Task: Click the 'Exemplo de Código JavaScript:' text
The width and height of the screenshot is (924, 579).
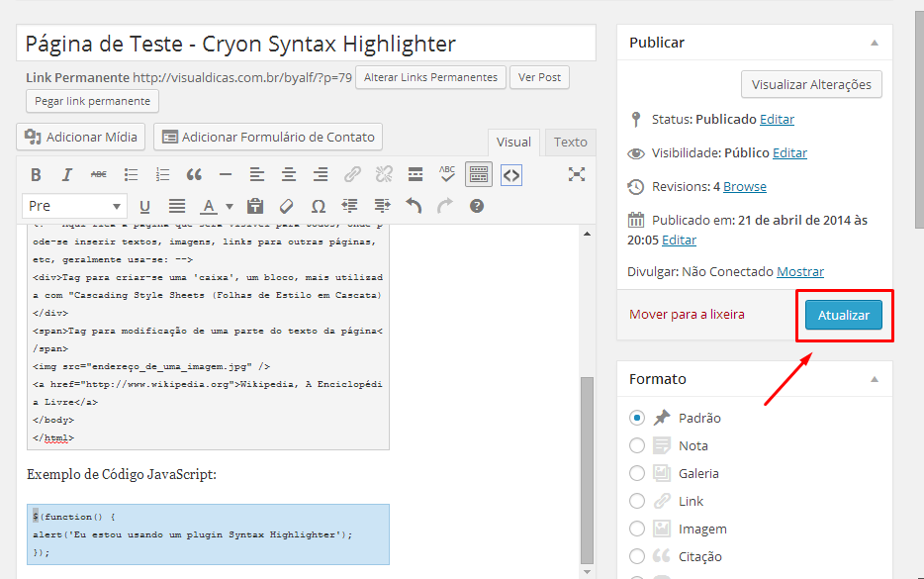Action: [x=122, y=475]
